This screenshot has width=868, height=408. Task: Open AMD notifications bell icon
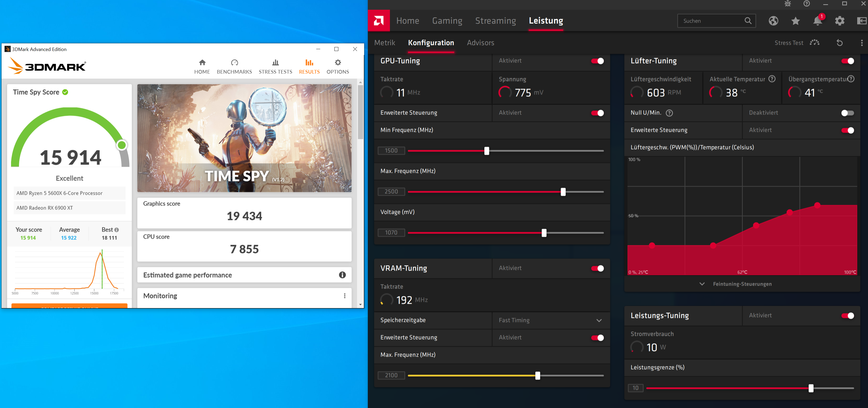(817, 21)
